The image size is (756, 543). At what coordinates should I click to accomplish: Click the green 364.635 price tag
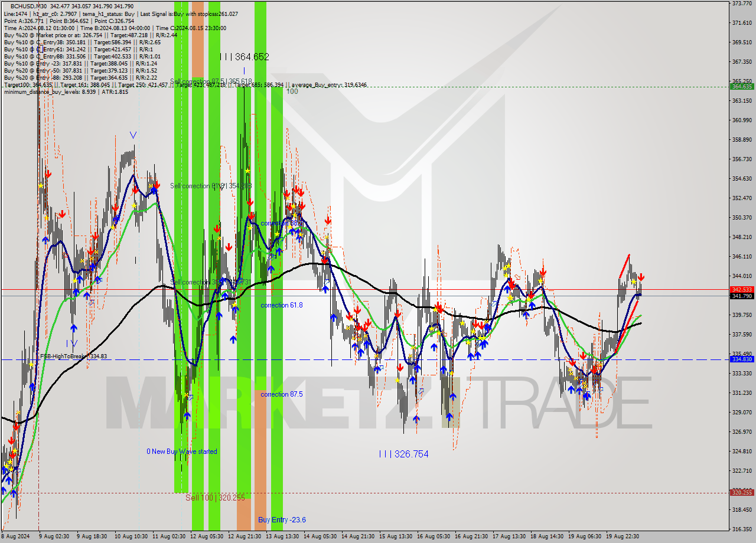click(x=742, y=86)
